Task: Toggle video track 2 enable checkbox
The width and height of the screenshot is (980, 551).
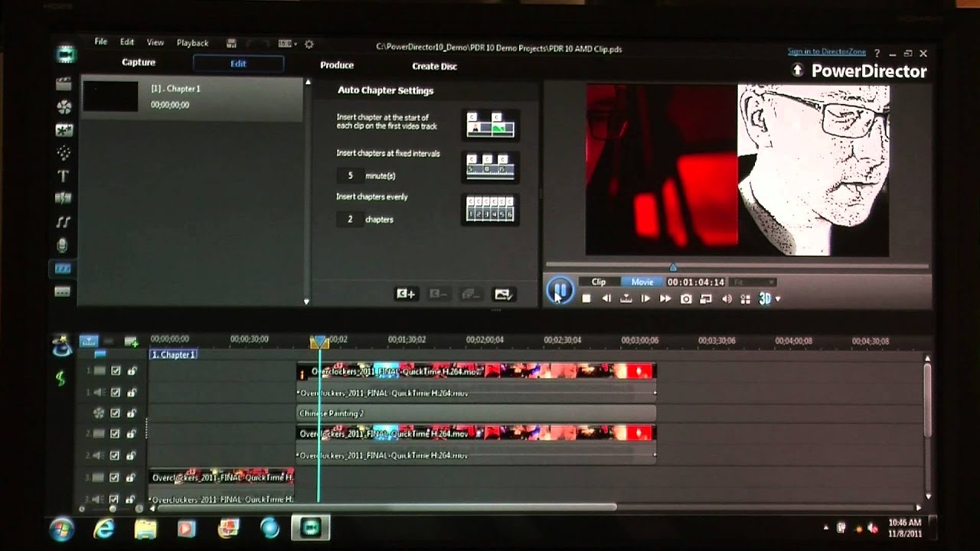Action: [116, 434]
